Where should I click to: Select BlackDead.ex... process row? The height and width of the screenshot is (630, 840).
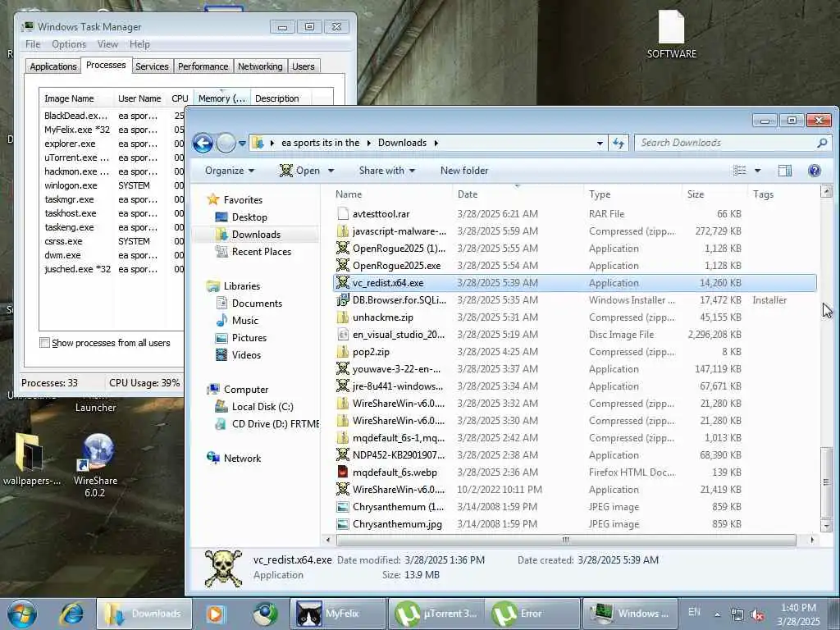[112, 116]
